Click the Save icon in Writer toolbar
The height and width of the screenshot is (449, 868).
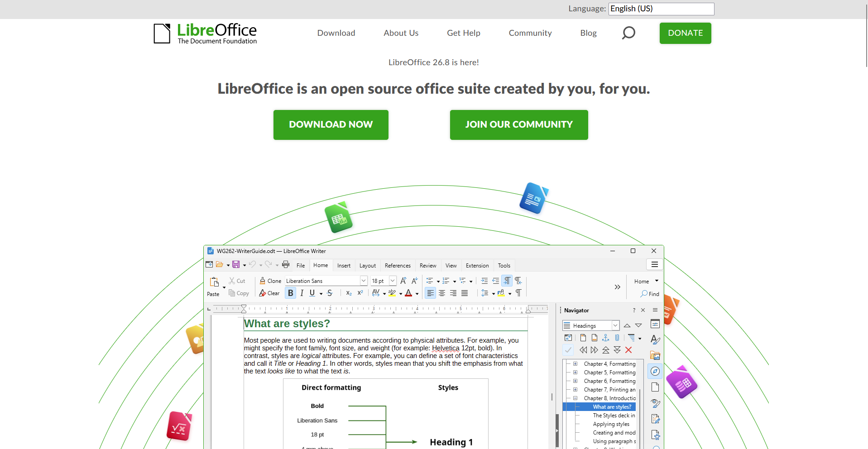236,265
